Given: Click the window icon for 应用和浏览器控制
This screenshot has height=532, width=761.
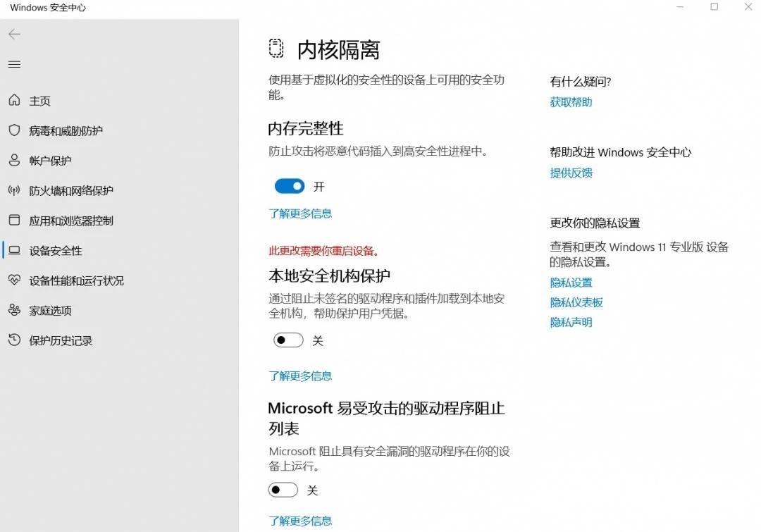Looking at the screenshot, I should pyautogui.click(x=15, y=221).
